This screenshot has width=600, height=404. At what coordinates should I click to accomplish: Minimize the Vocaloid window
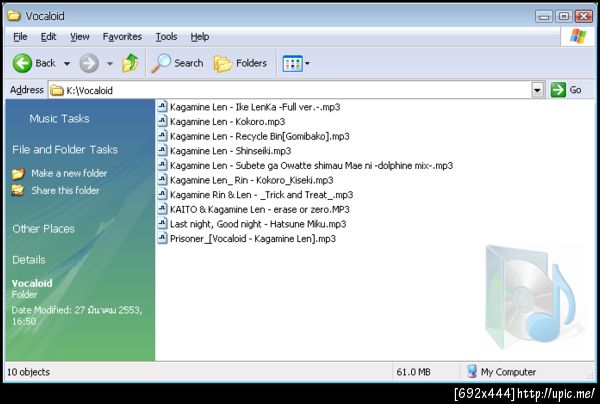tap(544, 16)
